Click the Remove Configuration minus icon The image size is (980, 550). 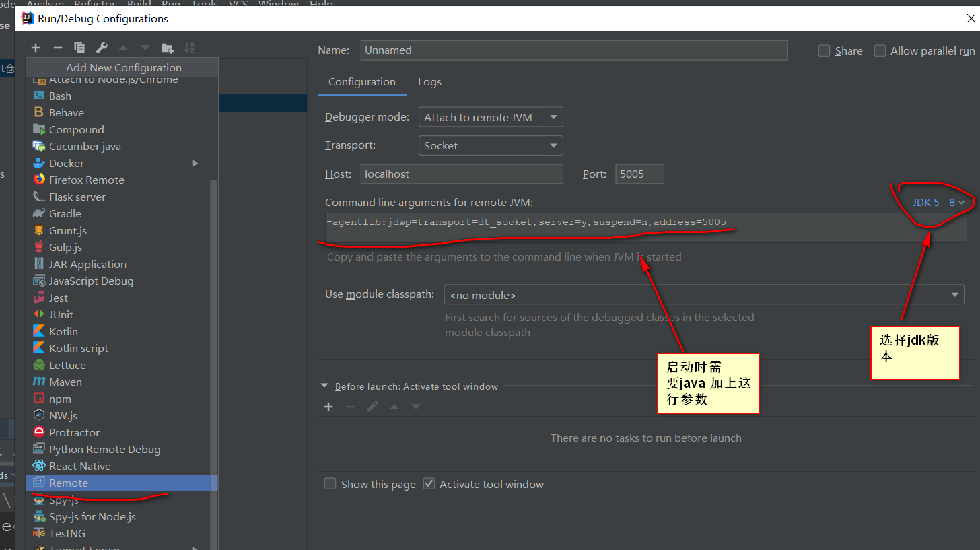(x=58, y=48)
